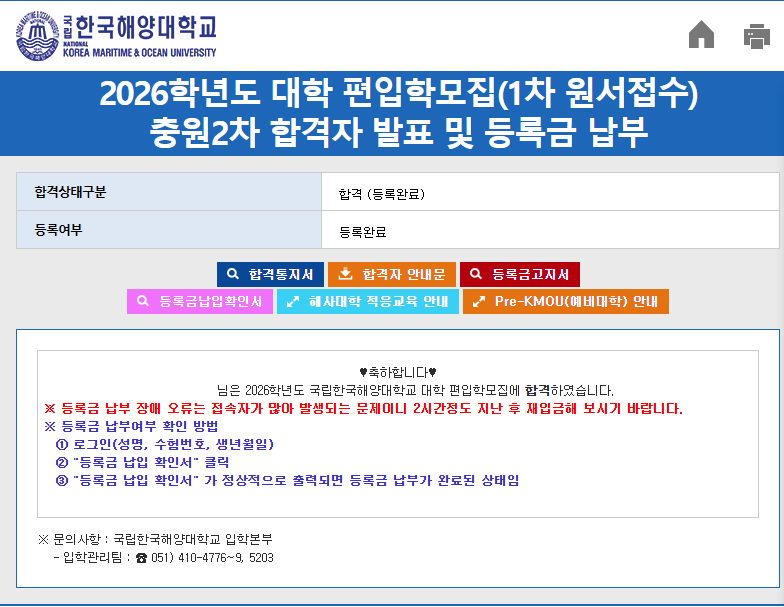Click the 입학관리팀 phone number text

(x=211, y=558)
